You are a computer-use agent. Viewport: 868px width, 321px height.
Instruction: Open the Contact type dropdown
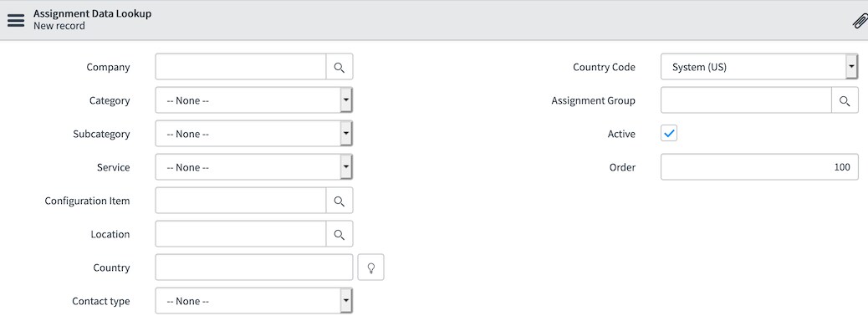(253, 301)
